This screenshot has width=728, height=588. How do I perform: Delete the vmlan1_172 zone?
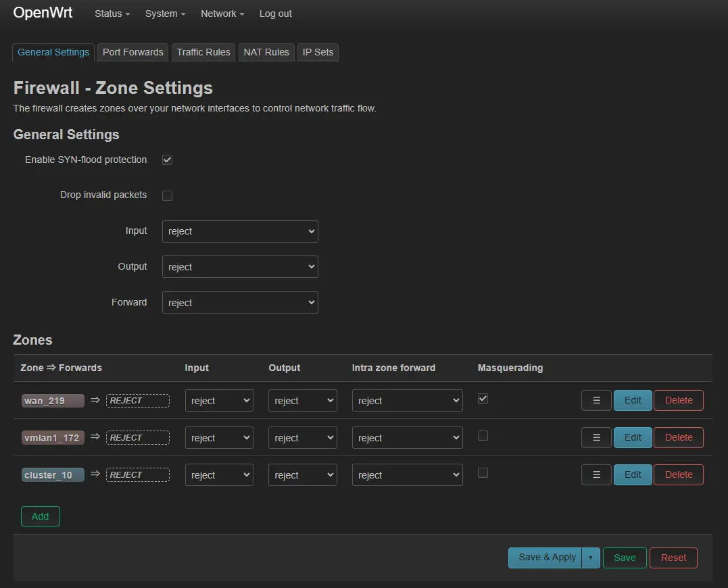[679, 437]
